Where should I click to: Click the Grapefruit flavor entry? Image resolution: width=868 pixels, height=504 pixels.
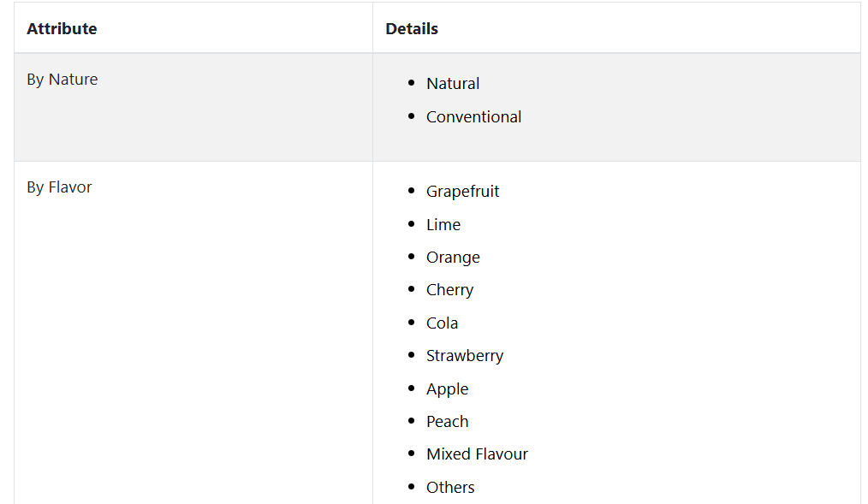tap(463, 192)
